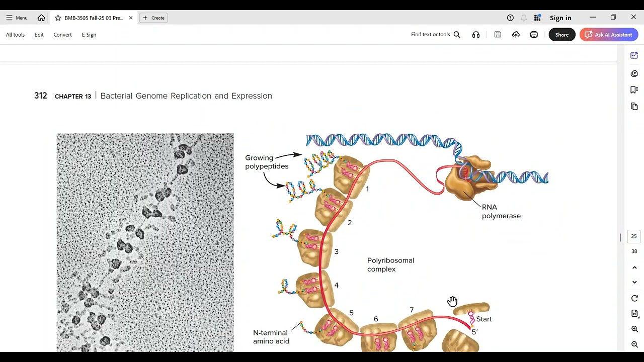
Task: Switch to the BMB-3505 Fall-25 tab
Action: (x=94, y=18)
